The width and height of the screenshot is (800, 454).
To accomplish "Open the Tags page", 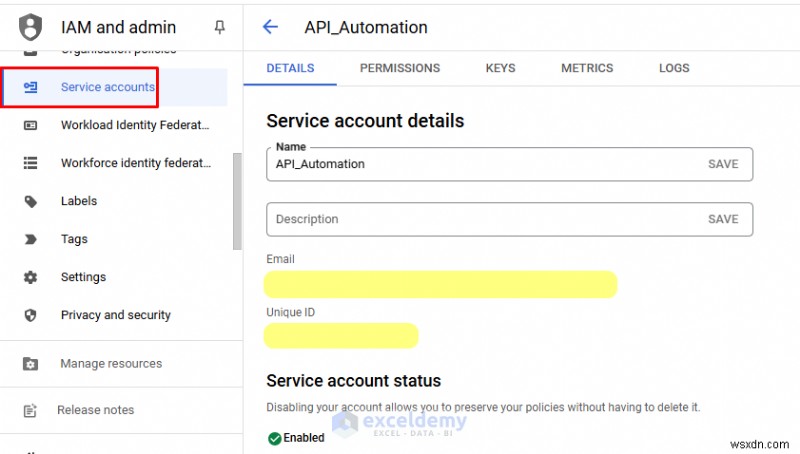I will [74, 239].
